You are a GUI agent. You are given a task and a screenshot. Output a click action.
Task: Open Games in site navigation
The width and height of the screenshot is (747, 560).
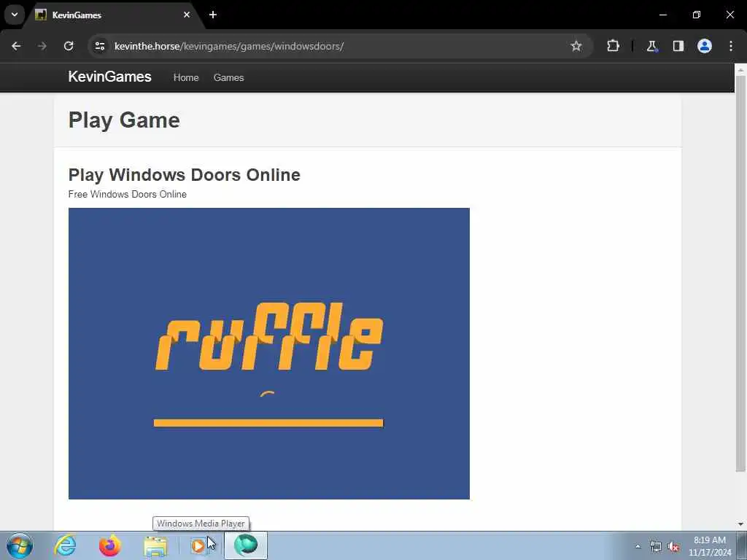(x=228, y=77)
